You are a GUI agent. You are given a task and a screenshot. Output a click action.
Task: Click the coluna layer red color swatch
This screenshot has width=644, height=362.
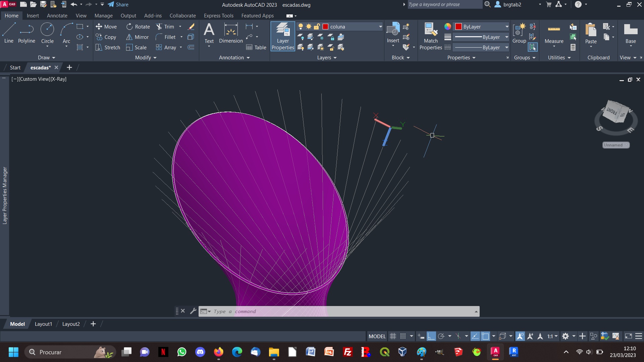click(x=325, y=26)
